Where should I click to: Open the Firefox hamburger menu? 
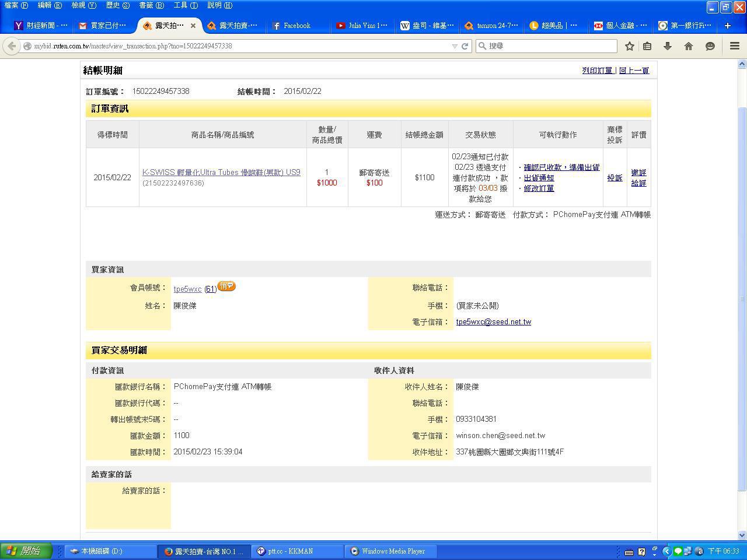[735, 46]
